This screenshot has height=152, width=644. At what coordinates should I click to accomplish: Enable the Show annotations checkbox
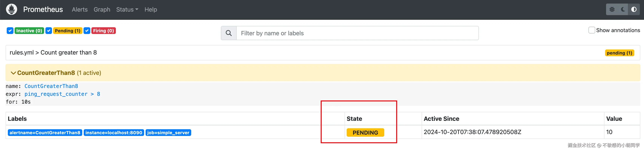591,30
